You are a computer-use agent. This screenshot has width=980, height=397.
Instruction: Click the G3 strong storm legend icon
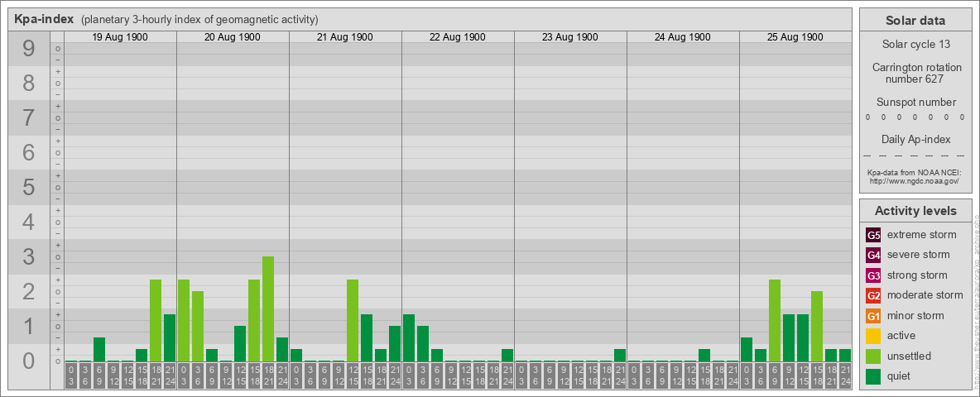(873, 275)
